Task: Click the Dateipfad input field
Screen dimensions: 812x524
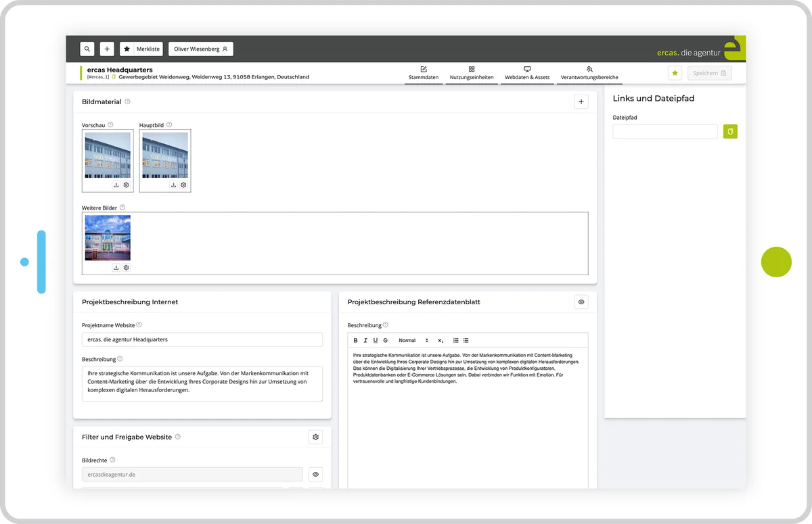Action: (x=664, y=131)
